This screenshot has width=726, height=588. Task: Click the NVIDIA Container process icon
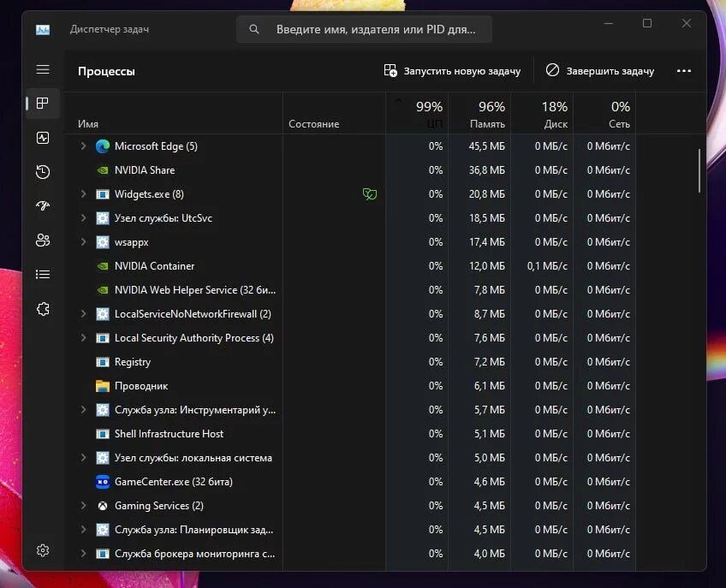click(103, 266)
